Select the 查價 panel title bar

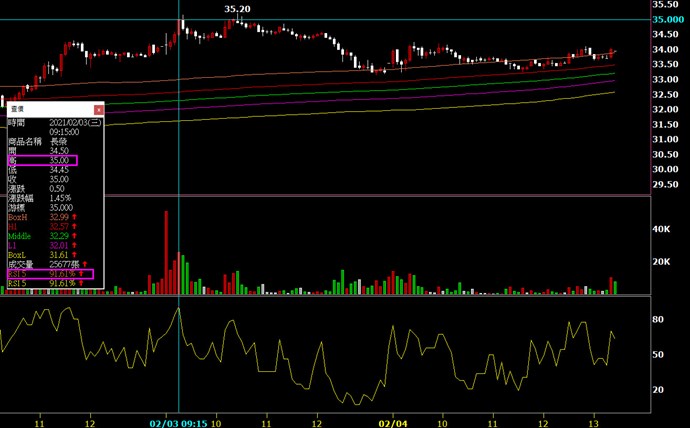pos(55,109)
